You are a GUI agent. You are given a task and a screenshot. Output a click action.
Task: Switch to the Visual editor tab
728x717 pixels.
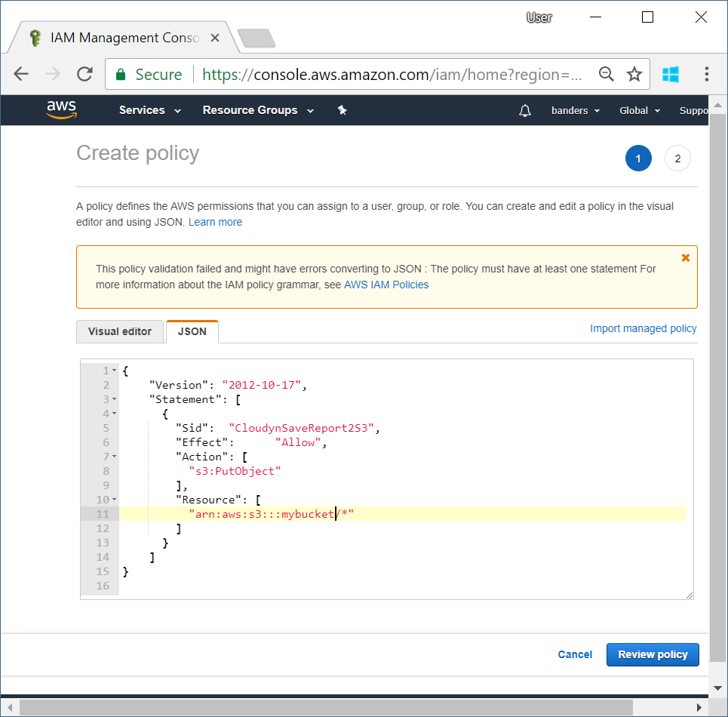(120, 331)
